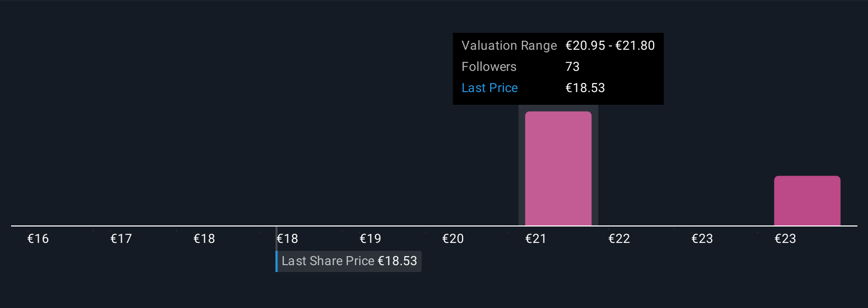
Task: Click the €23 label right of €22
Action: click(x=702, y=239)
